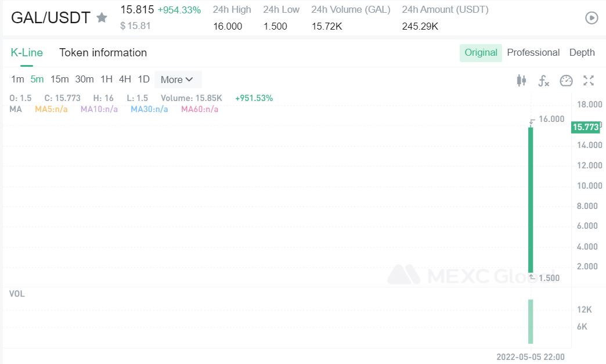This screenshot has width=606, height=364.
Task: Select the Professional chart view
Action: point(533,53)
